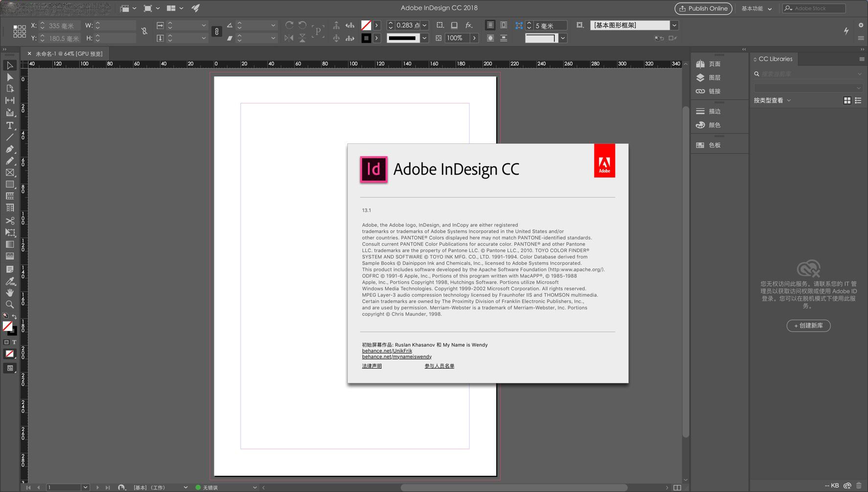Switch fill indicator to apply formatting to text
This screenshot has width=868, height=492.
[15, 342]
